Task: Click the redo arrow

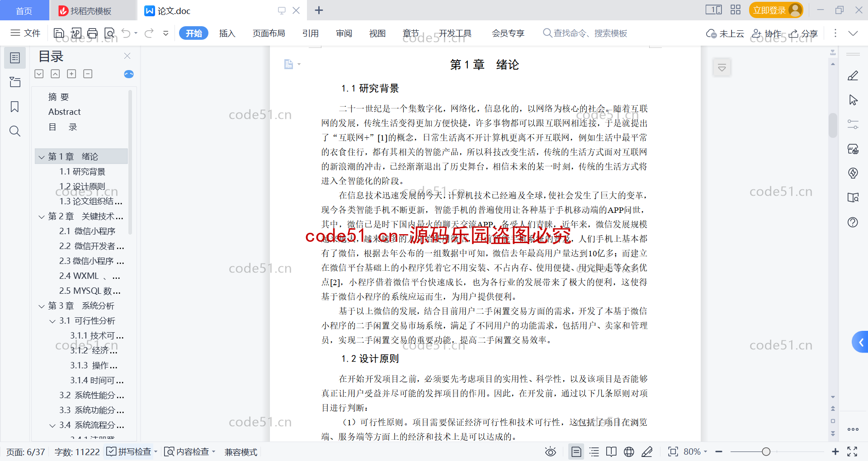Action: 149,33
